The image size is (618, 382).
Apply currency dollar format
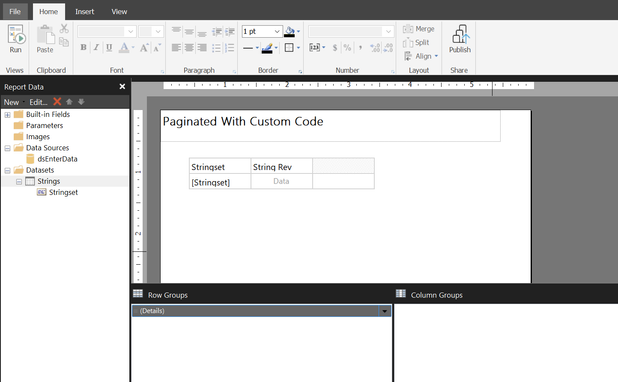pos(335,48)
